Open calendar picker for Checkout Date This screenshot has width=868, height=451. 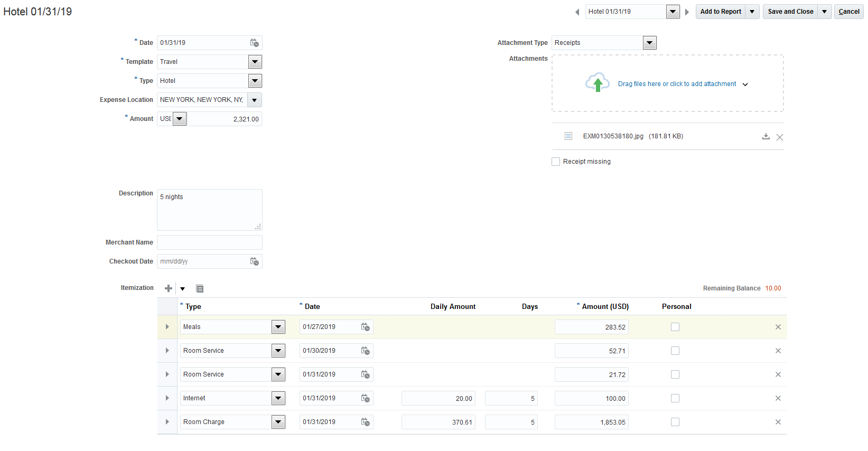254,261
